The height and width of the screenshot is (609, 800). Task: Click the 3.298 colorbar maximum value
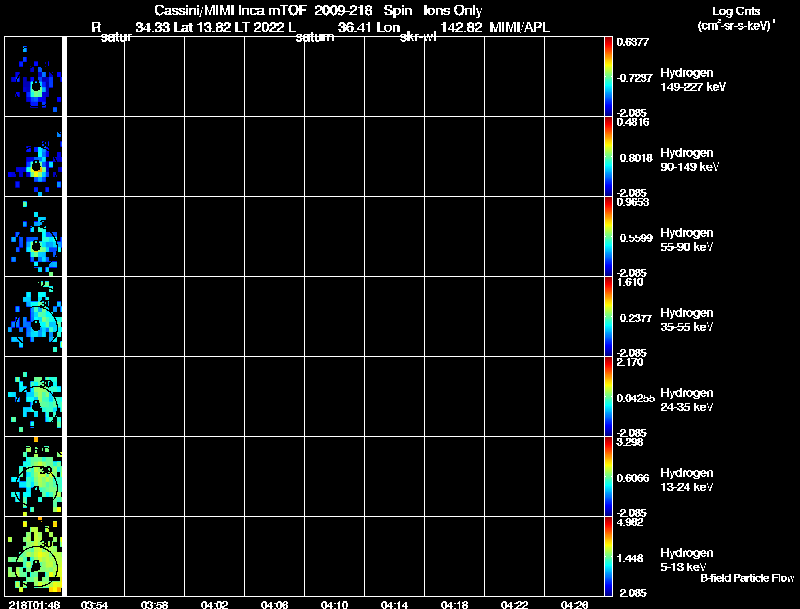(x=630, y=442)
